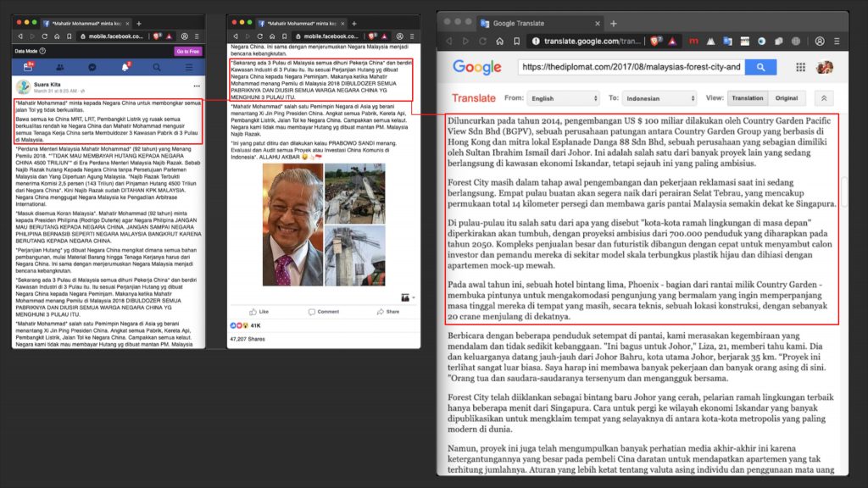The height and width of the screenshot is (488, 868).
Task: Select Original view toggle
Action: click(787, 98)
